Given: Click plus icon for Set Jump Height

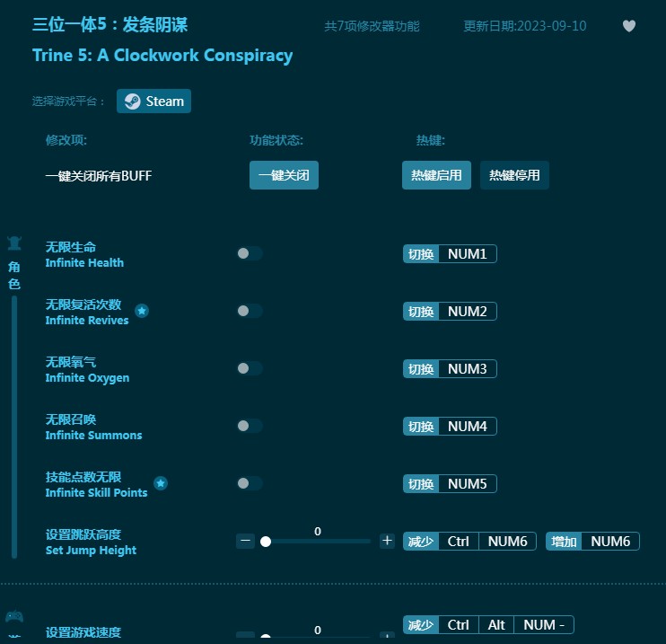Looking at the screenshot, I should coord(387,541).
